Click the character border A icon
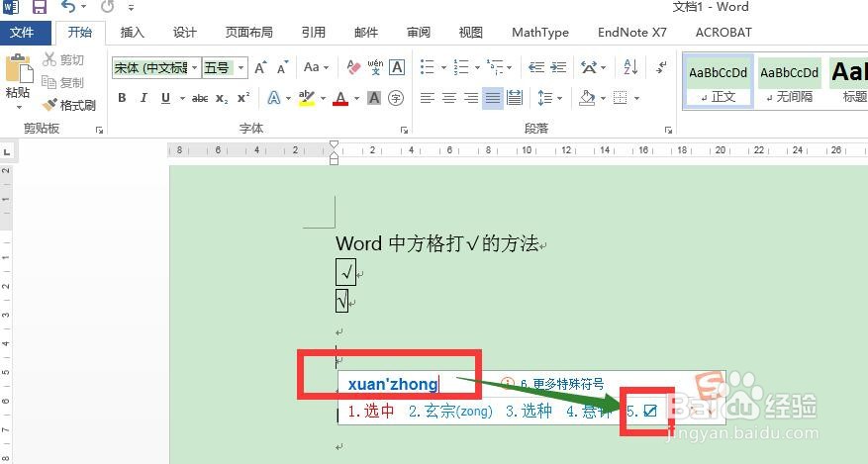 tap(397, 67)
